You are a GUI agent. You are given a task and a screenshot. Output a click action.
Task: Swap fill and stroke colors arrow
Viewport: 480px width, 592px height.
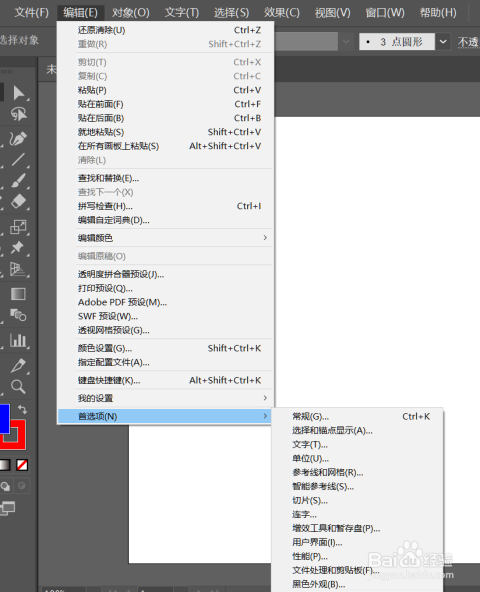[x=22, y=409]
